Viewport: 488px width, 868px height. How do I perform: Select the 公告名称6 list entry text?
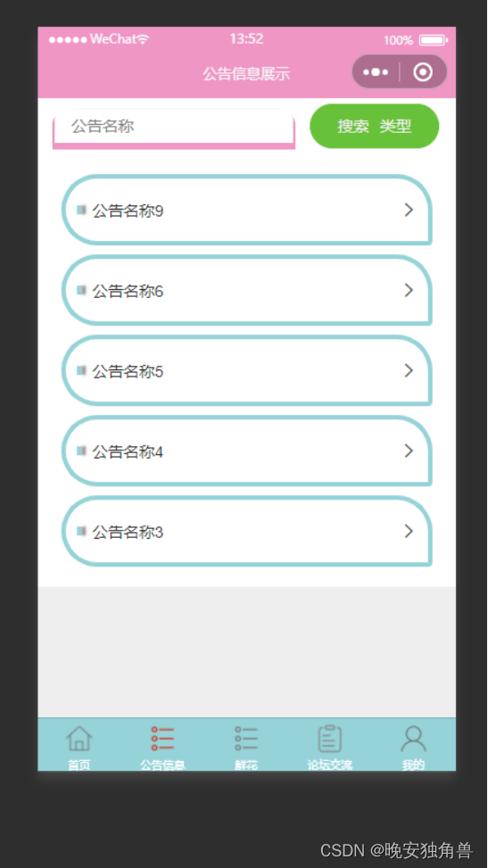[x=128, y=291]
